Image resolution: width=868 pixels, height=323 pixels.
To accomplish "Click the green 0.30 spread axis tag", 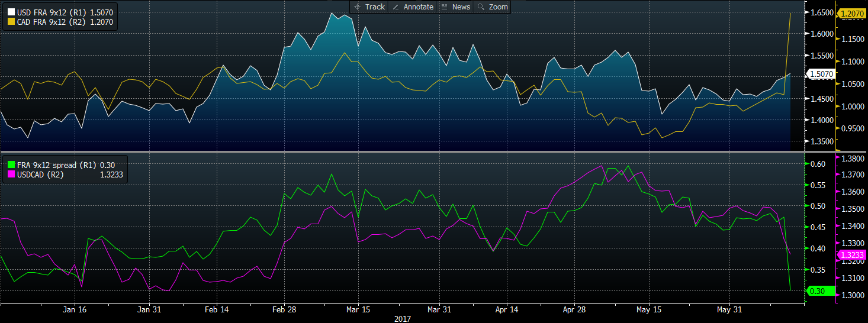I will [x=819, y=291].
